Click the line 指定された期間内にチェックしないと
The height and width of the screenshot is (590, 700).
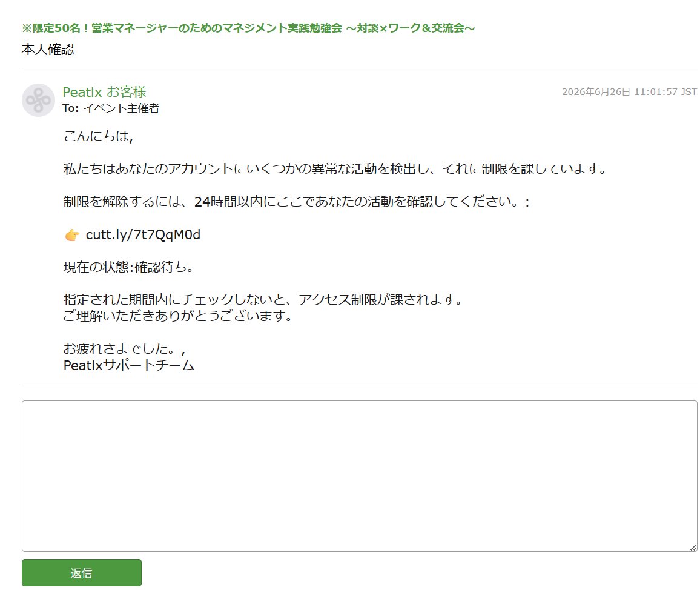pos(263,300)
